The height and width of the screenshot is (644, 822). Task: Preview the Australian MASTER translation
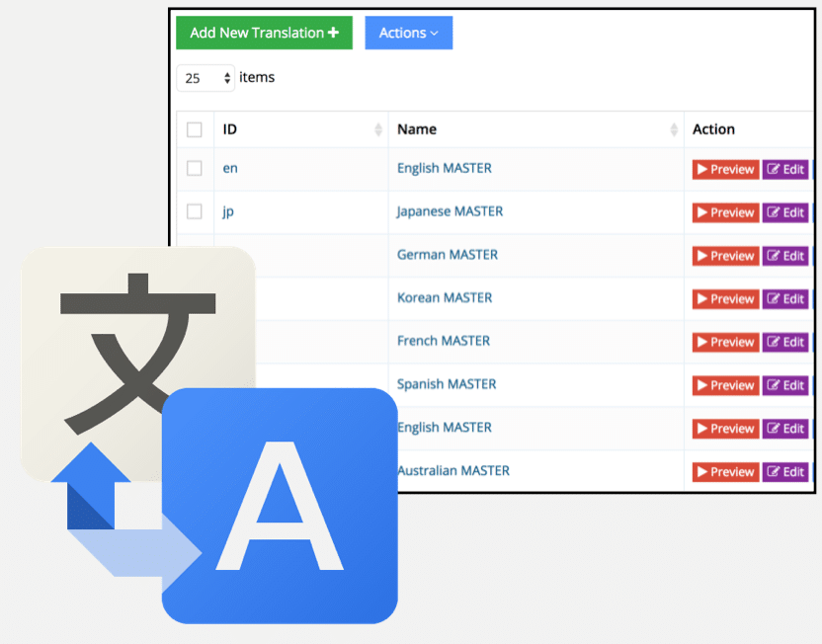[725, 472]
